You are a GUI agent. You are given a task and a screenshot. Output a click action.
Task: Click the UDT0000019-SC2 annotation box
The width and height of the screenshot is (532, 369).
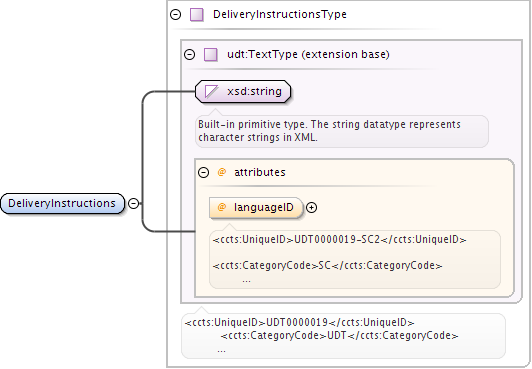pos(355,259)
